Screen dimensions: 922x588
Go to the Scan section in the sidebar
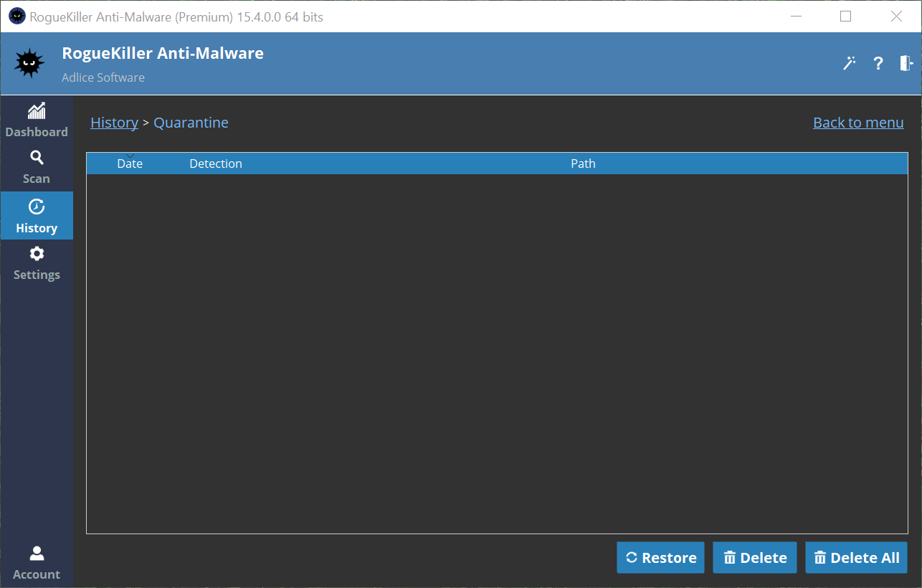37,167
